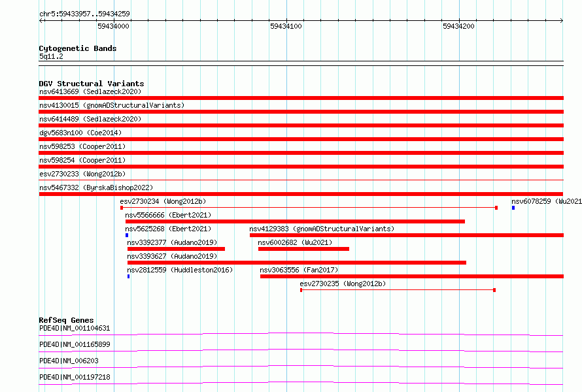Click the magenta intron line of NM_001197218
The height and width of the screenshot is (392, 582).
coord(301,383)
